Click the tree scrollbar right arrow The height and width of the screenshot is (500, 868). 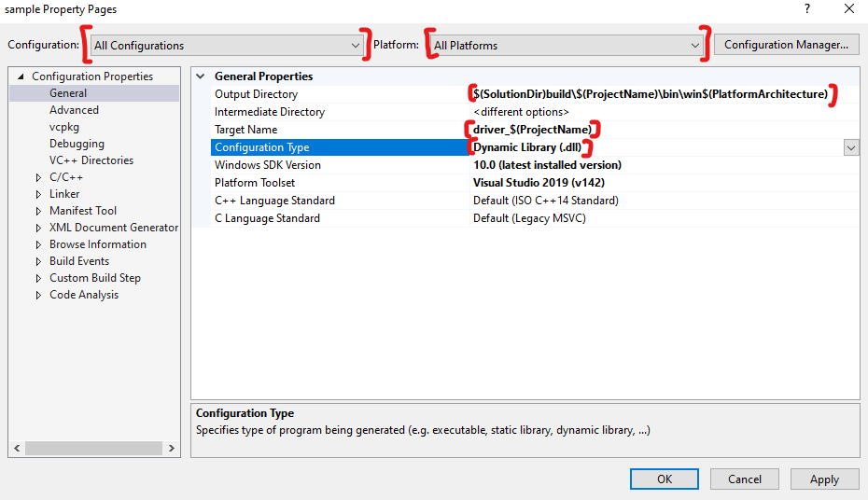pyautogui.click(x=171, y=448)
